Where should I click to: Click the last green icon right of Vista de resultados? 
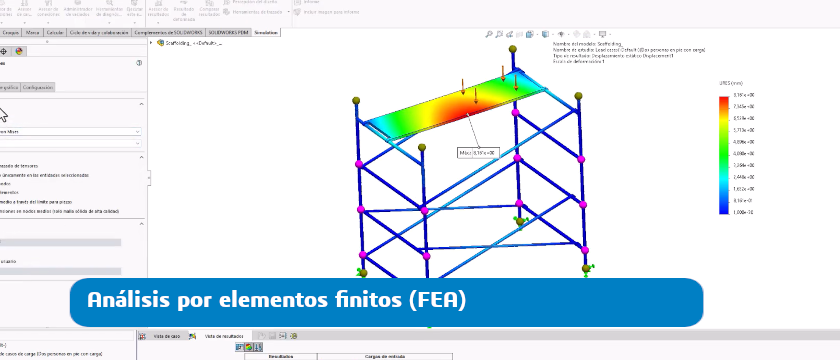(294, 336)
